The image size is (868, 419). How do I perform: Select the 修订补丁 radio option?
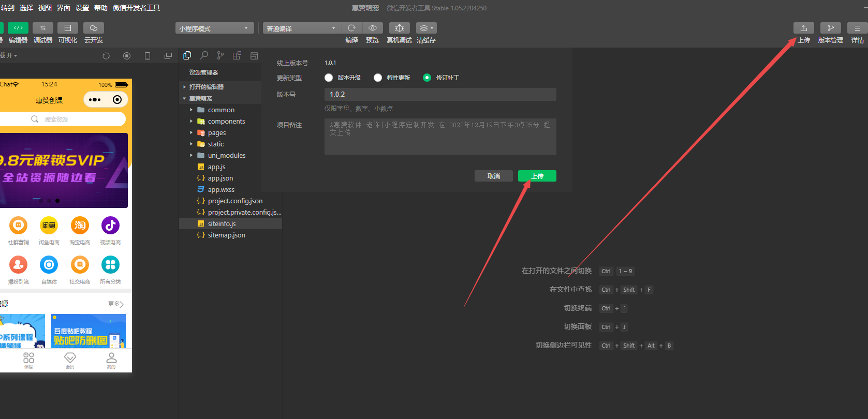click(x=427, y=78)
